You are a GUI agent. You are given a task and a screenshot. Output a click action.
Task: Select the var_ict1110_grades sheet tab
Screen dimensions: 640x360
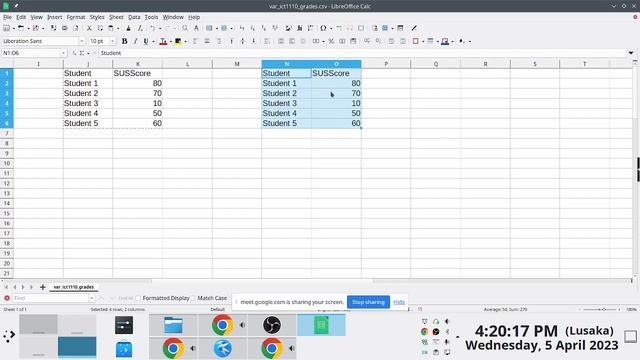[74, 287]
